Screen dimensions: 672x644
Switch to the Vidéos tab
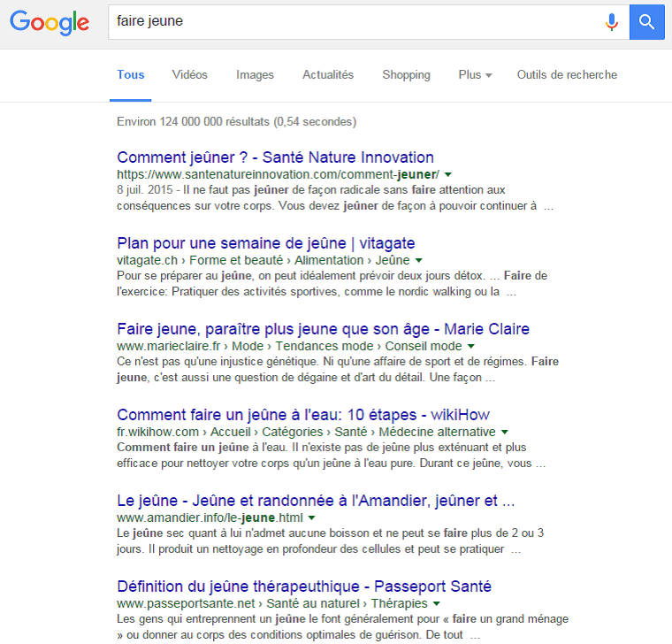[x=190, y=75]
